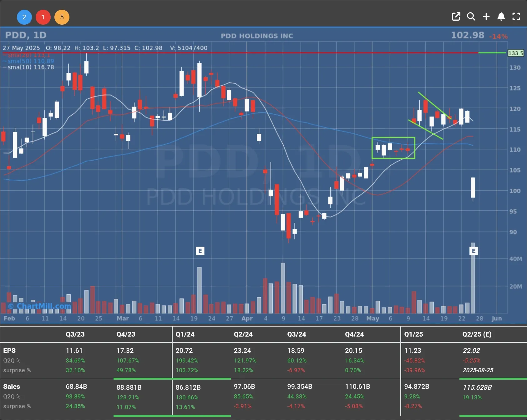Click the red badge numbered 1

coord(43,17)
